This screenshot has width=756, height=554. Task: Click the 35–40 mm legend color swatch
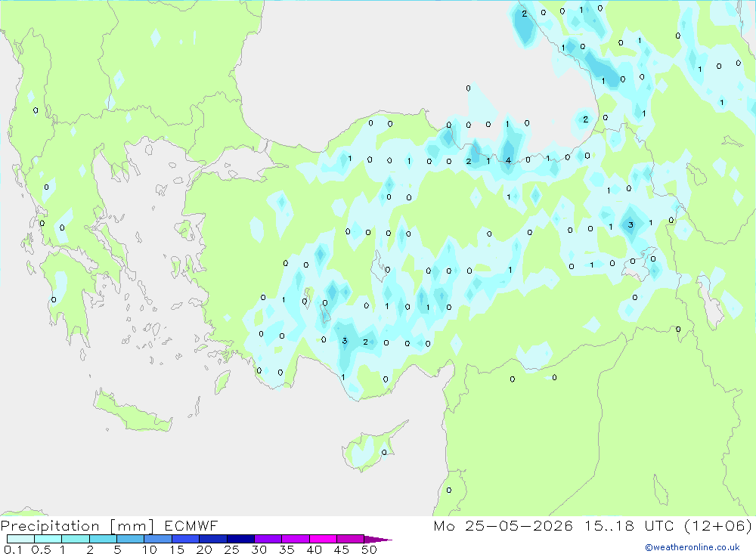click(296, 539)
